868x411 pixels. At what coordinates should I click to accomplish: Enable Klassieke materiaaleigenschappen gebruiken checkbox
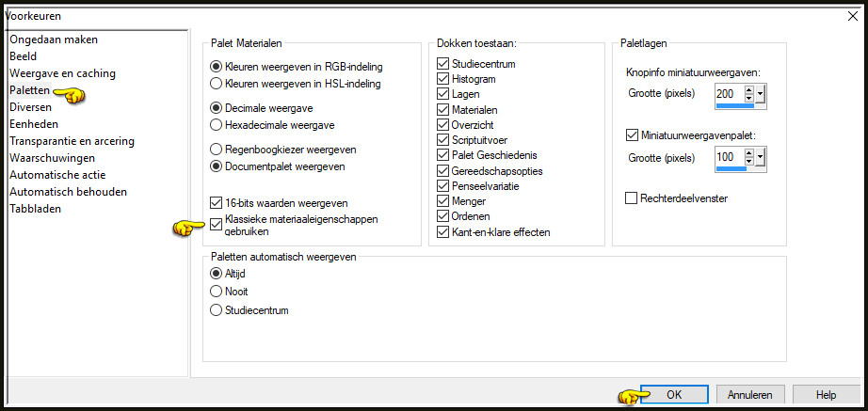tap(216, 225)
